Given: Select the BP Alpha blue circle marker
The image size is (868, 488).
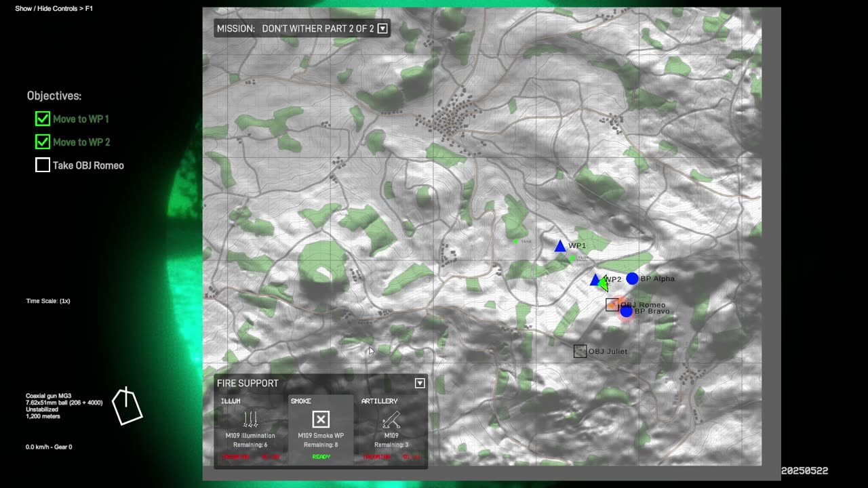Looking at the screenshot, I should 632,279.
